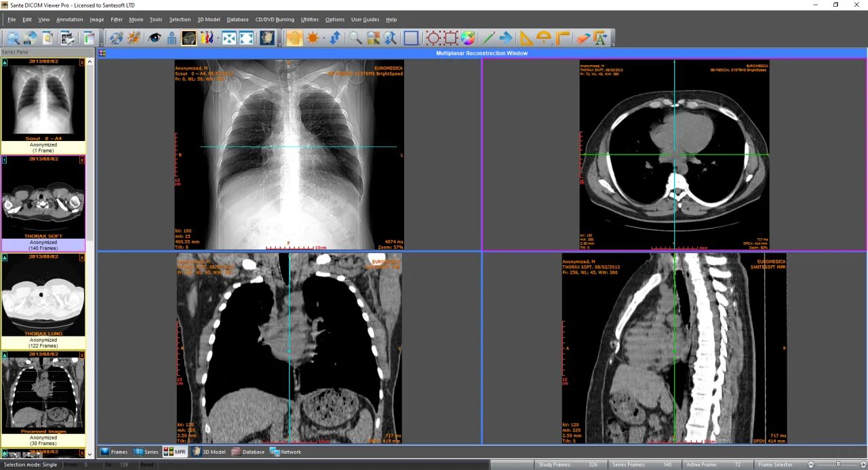Select the blue arrow annotation tool
This screenshot has width=868, height=470.
point(506,38)
